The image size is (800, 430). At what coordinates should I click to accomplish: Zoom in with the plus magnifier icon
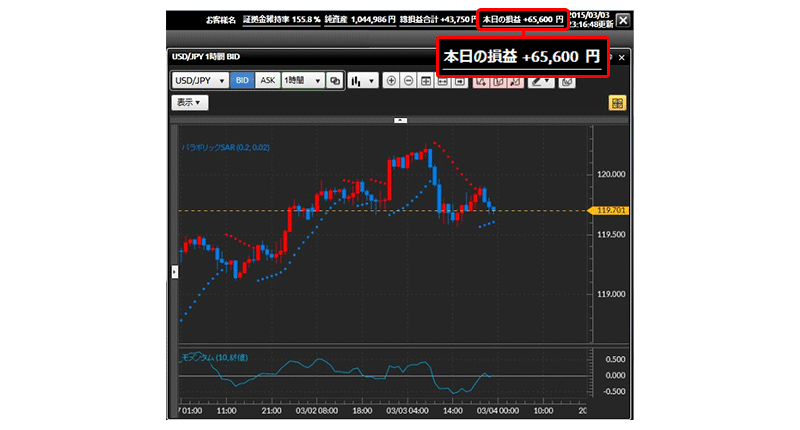[391, 81]
